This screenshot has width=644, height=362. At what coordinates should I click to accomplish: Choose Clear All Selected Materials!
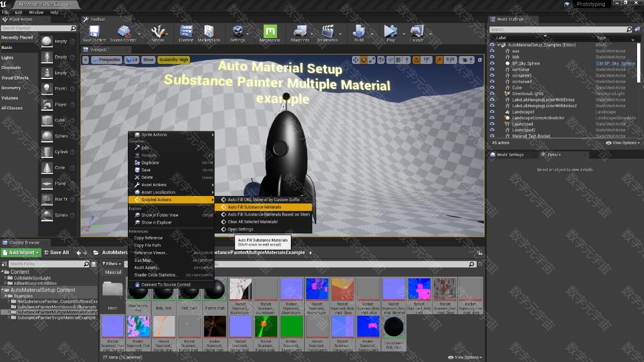pyautogui.click(x=264, y=222)
